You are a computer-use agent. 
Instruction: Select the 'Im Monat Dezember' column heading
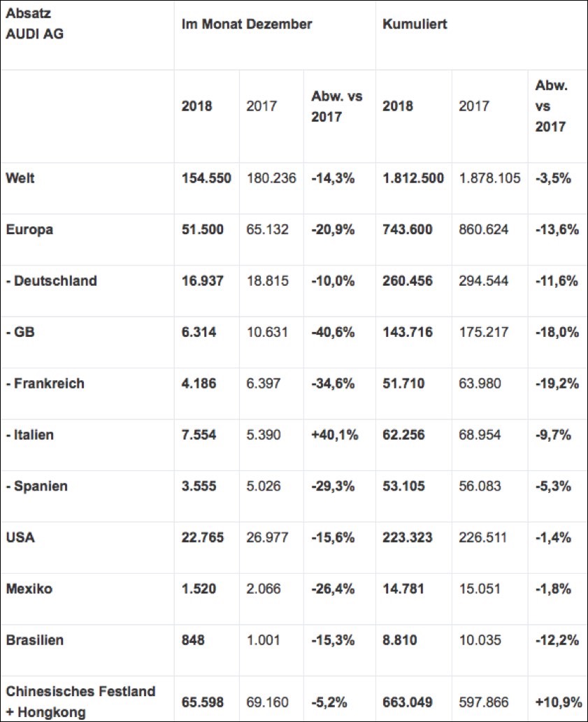(247, 24)
